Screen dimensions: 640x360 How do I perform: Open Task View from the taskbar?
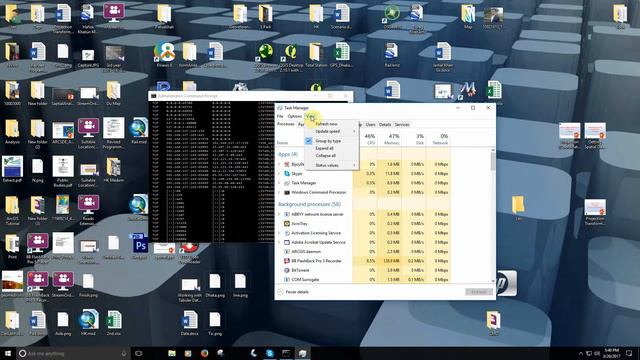click(x=139, y=353)
